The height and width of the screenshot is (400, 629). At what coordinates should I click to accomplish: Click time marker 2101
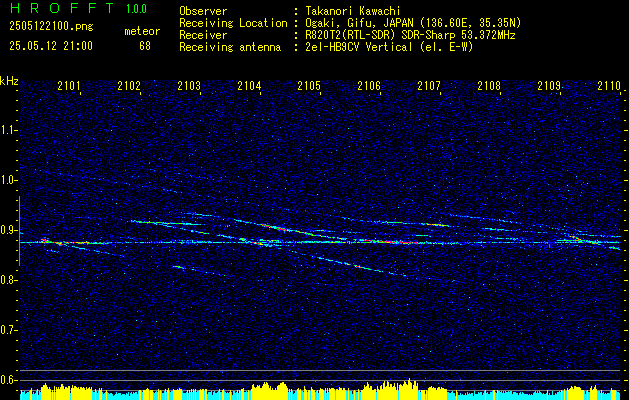69,86
